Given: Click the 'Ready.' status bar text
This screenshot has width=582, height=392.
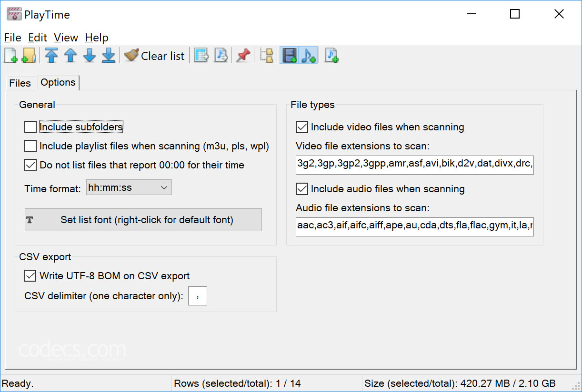Looking at the screenshot, I should coord(18,383).
